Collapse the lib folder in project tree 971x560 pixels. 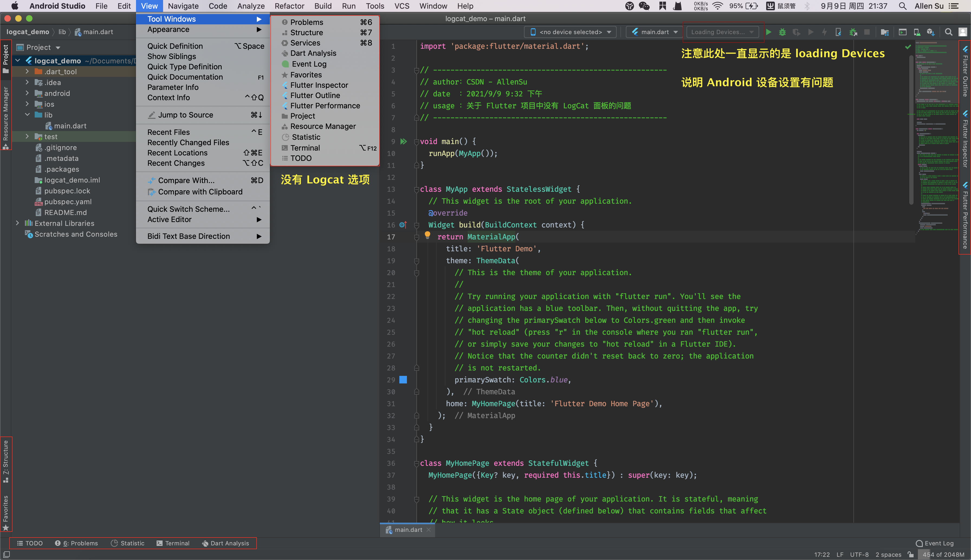27,115
